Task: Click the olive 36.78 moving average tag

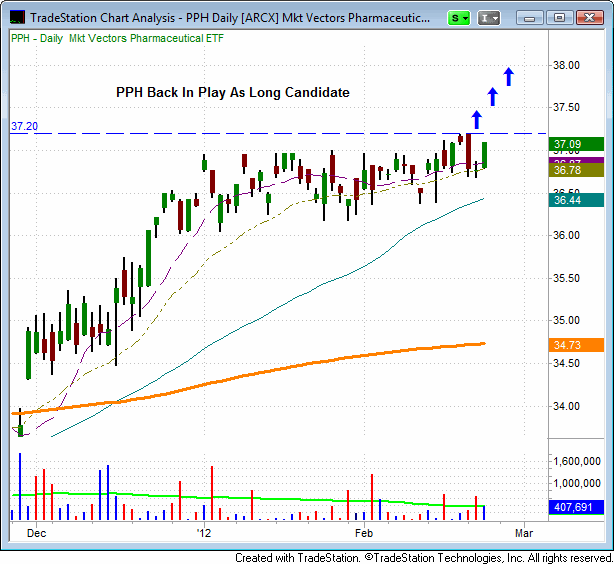Action: coord(576,170)
